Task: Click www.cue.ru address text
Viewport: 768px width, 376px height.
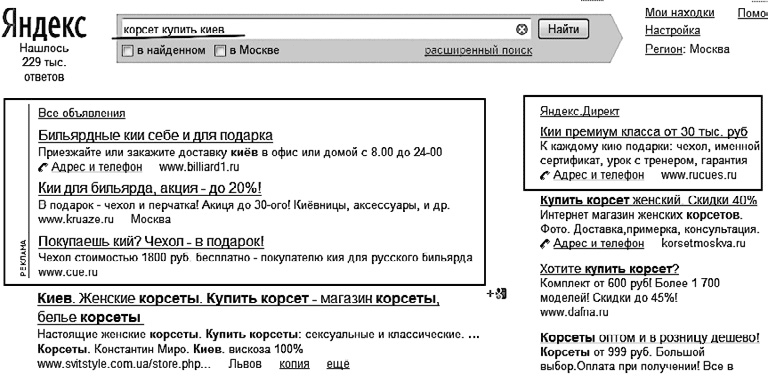Action: (68, 273)
